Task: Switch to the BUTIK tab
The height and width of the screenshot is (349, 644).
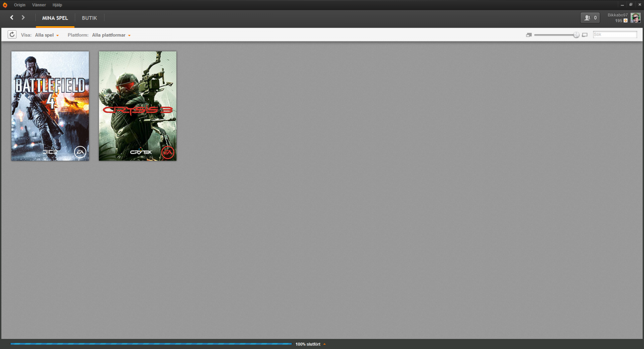Action: point(89,18)
